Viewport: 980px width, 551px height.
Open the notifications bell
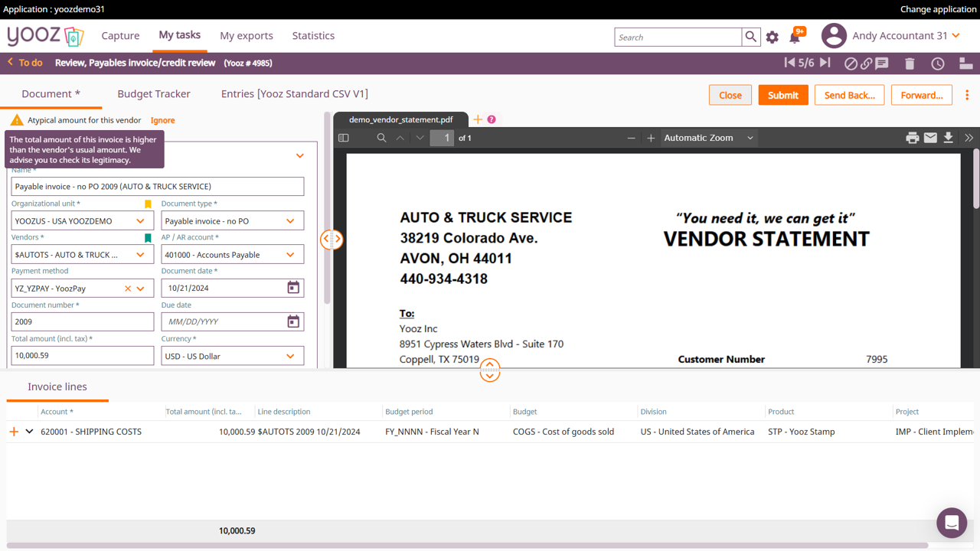pos(795,37)
